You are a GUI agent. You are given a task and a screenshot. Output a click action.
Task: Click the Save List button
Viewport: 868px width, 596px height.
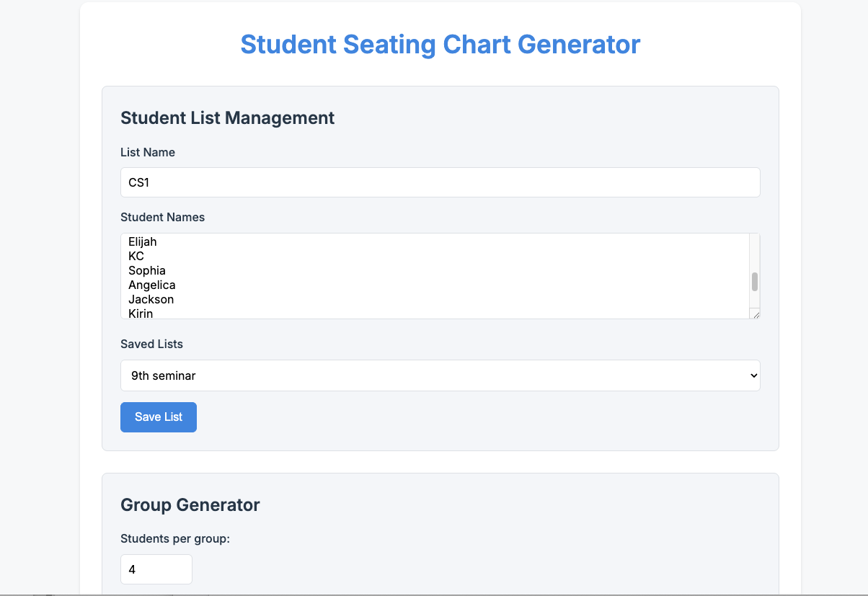(158, 417)
